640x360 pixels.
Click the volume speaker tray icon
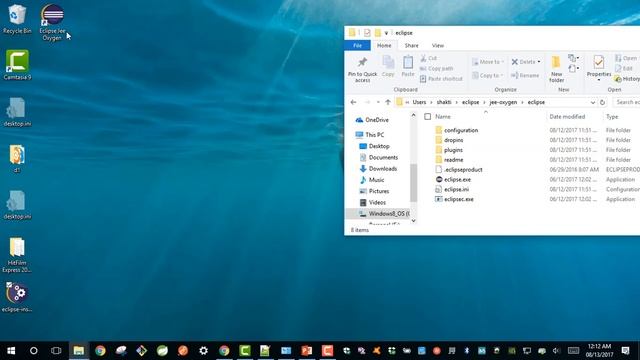click(x=556, y=351)
